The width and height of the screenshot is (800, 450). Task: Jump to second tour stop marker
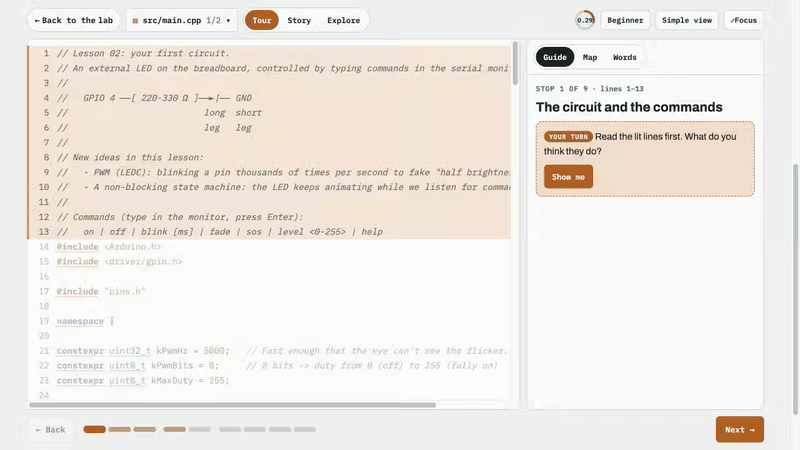tap(119, 430)
